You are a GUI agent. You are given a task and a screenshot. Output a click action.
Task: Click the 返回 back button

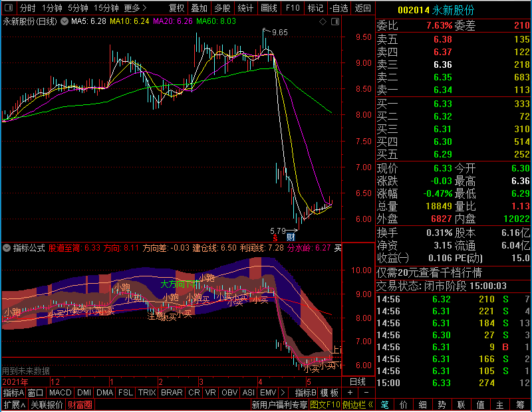pos(362,8)
